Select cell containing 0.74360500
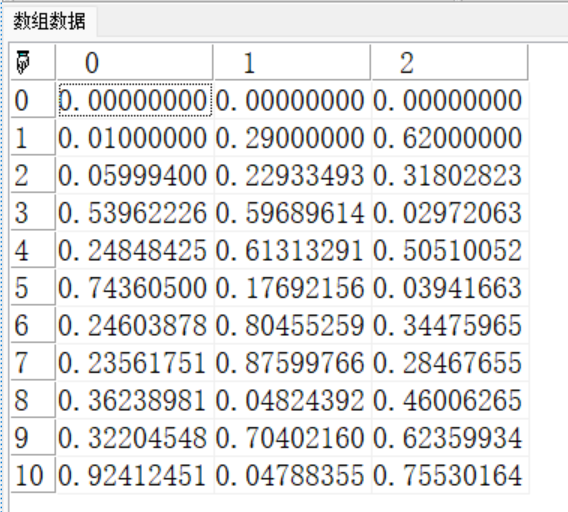The image size is (568, 512). 135,288
